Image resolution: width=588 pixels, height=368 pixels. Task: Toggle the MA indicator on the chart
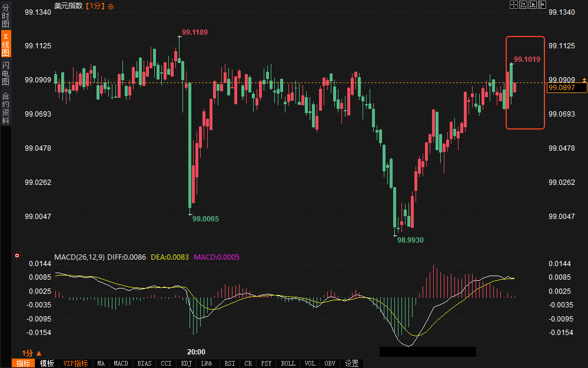pyautogui.click(x=101, y=363)
